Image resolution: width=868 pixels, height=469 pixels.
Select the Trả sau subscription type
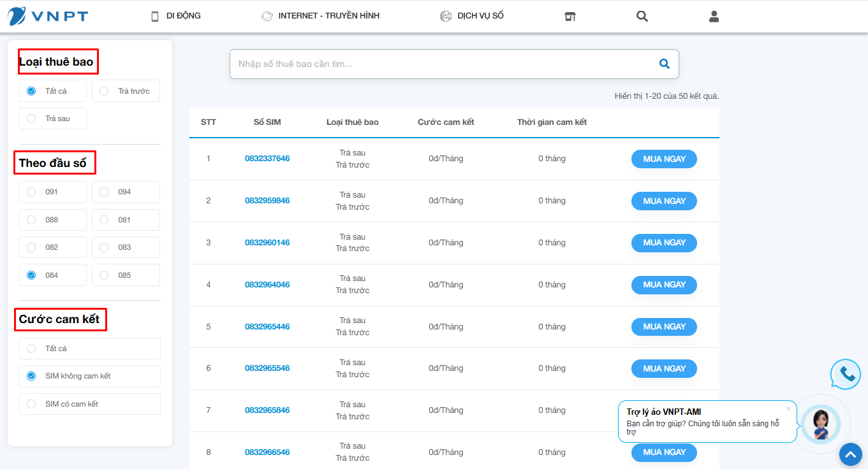click(53, 119)
